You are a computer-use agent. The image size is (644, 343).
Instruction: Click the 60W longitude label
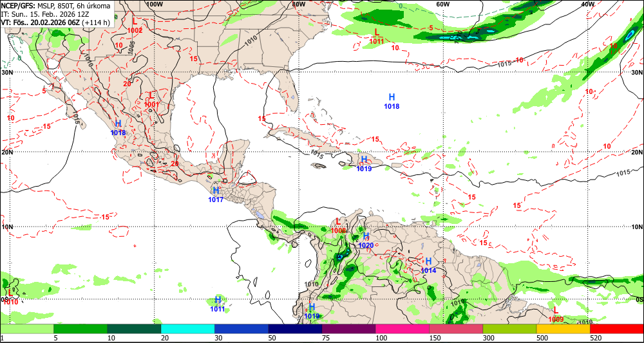(443, 4)
